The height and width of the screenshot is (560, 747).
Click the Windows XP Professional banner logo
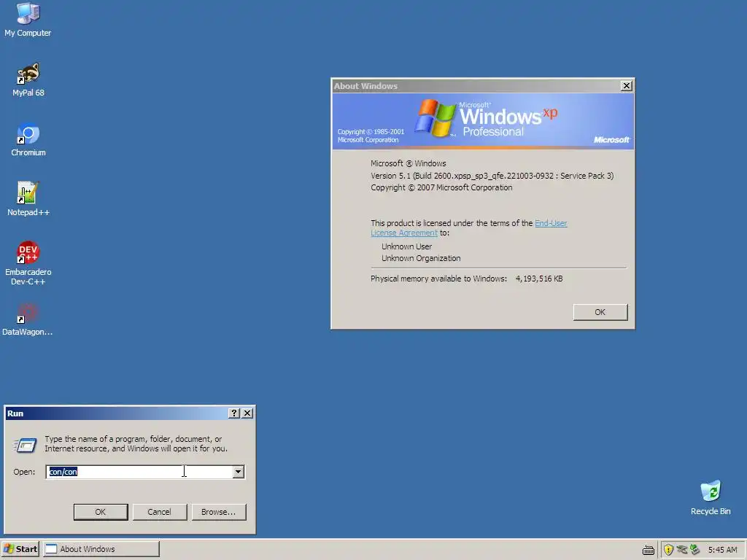(x=486, y=119)
